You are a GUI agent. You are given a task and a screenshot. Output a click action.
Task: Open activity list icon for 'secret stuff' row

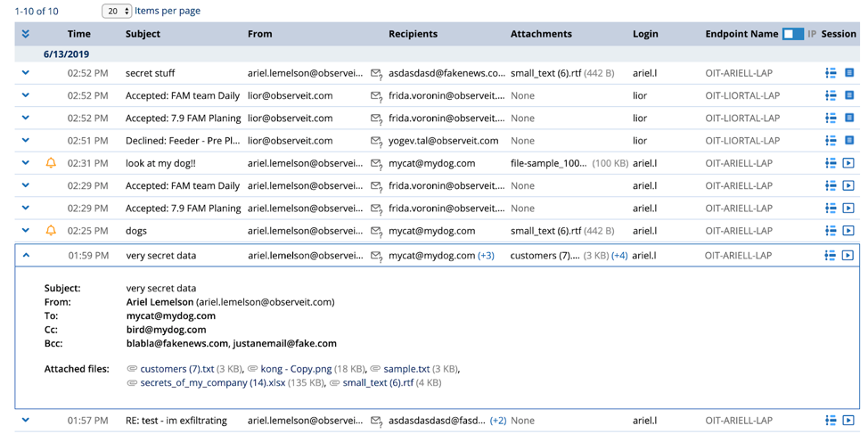pos(831,73)
